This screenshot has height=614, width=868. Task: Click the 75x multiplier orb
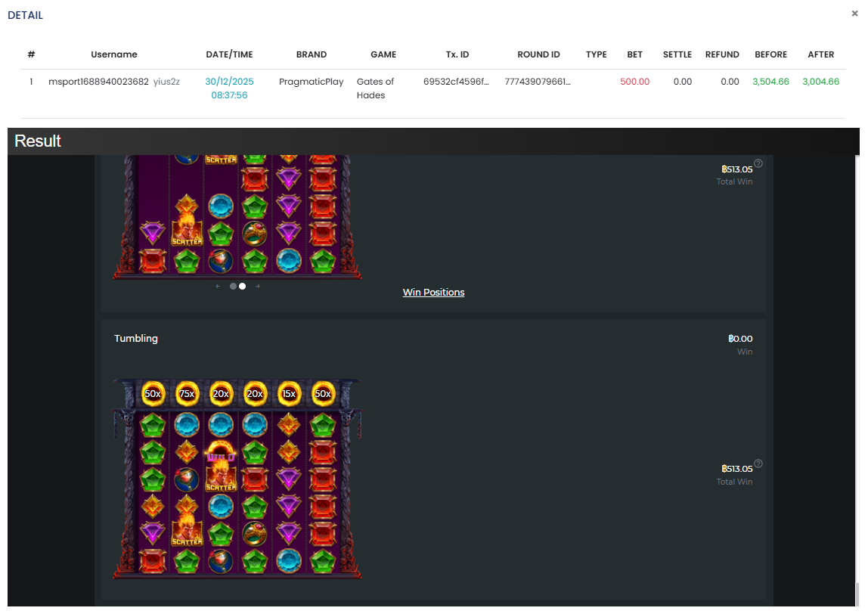[187, 393]
